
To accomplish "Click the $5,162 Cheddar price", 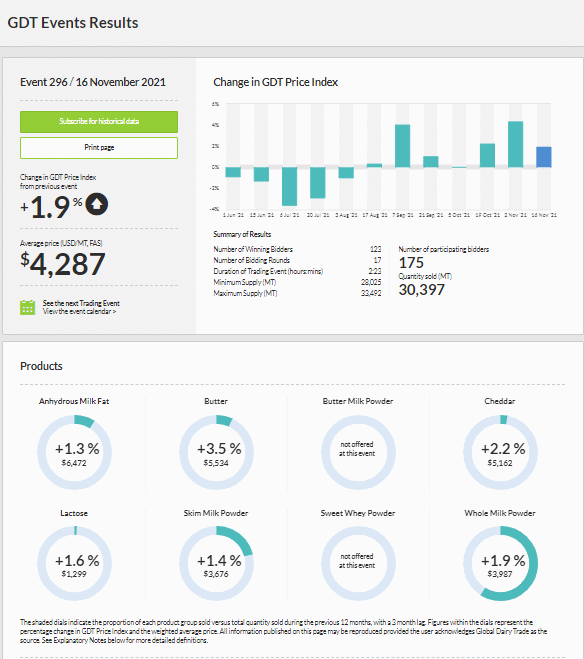I will (500, 463).
